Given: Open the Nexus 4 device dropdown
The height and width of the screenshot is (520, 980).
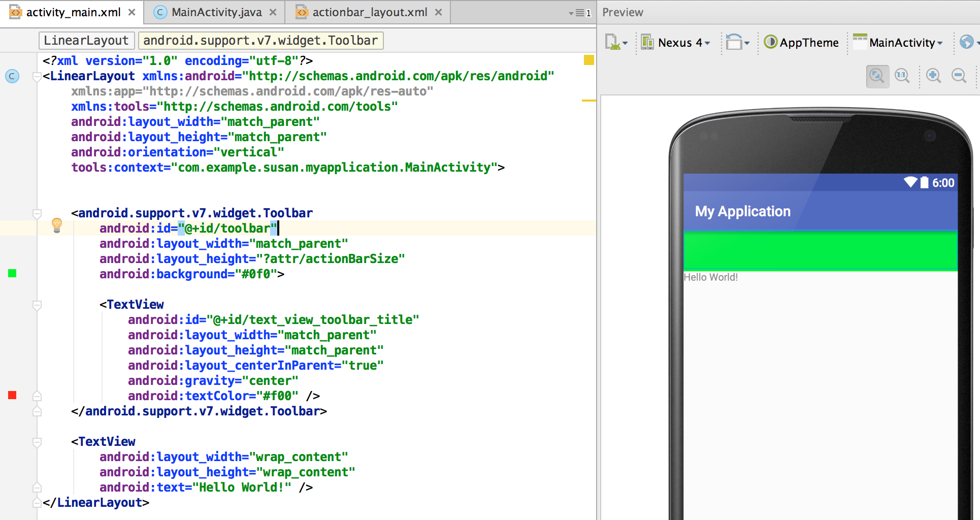Looking at the screenshot, I should tap(675, 43).
